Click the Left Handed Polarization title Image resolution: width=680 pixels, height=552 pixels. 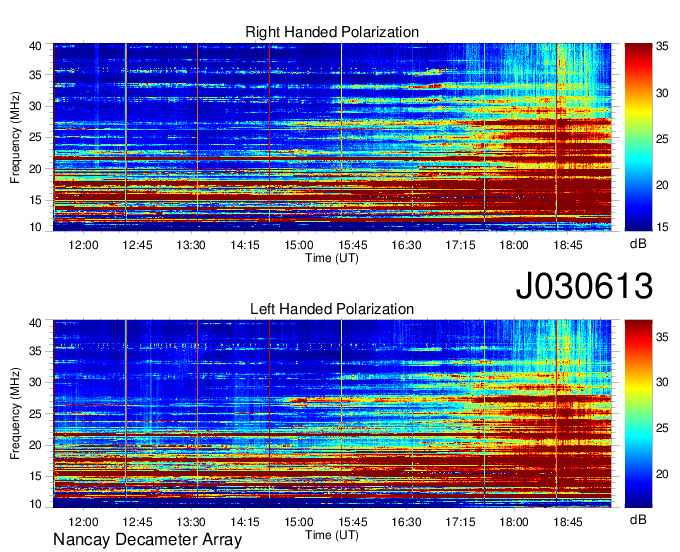tap(332, 309)
